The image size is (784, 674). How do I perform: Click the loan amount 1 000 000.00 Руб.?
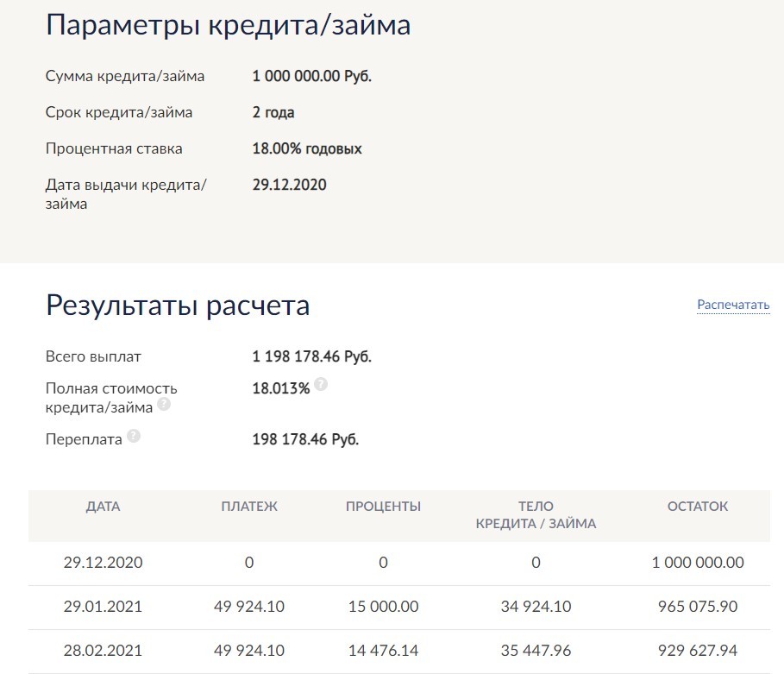click(x=311, y=76)
